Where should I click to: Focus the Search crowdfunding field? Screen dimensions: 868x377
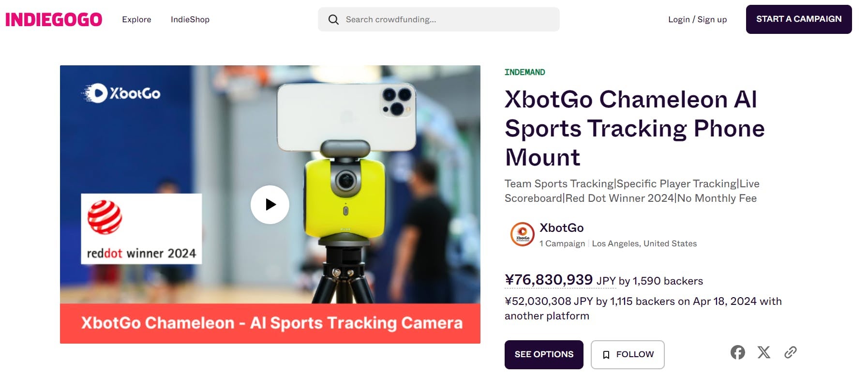point(439,19)
